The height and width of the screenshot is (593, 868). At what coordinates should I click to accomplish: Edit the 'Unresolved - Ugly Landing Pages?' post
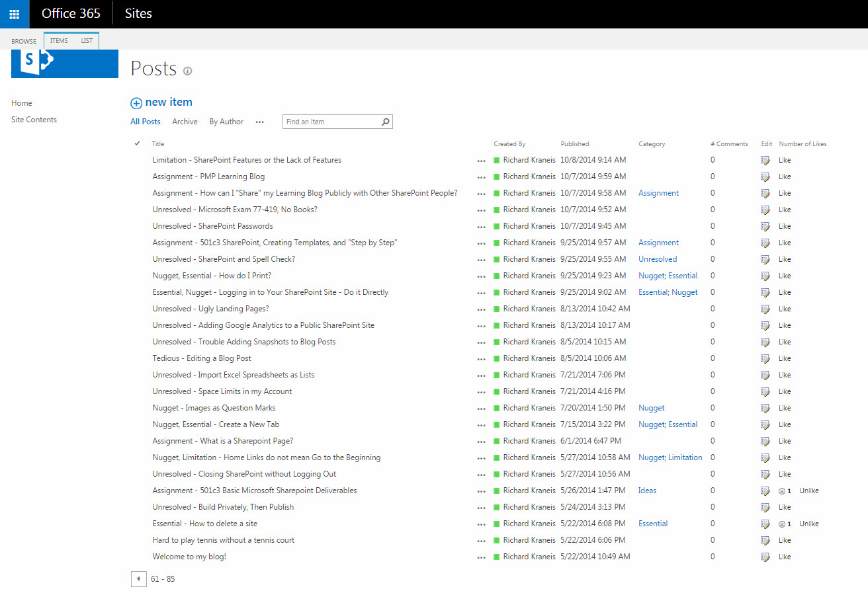tap(765, 309)
